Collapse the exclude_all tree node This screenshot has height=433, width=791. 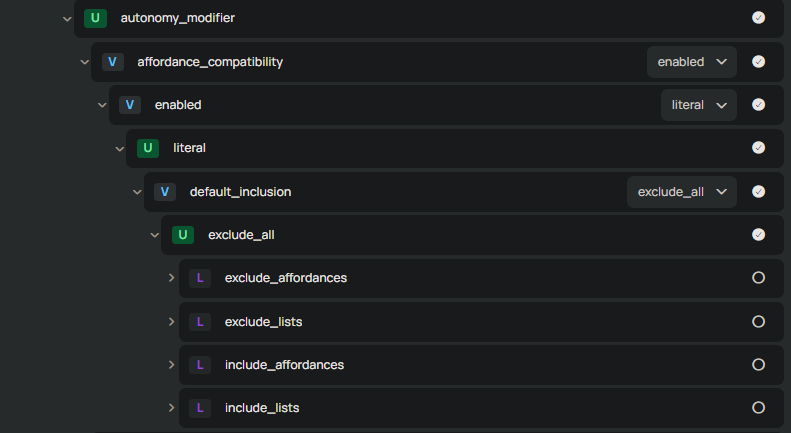click(x=155, y=235)
